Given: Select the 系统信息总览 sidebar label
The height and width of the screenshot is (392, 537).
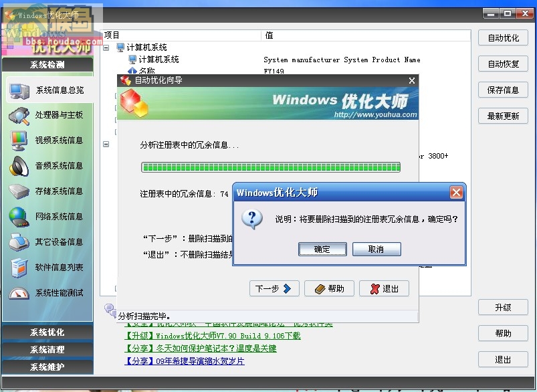Looking at the screenshot, I should point(60,90).
